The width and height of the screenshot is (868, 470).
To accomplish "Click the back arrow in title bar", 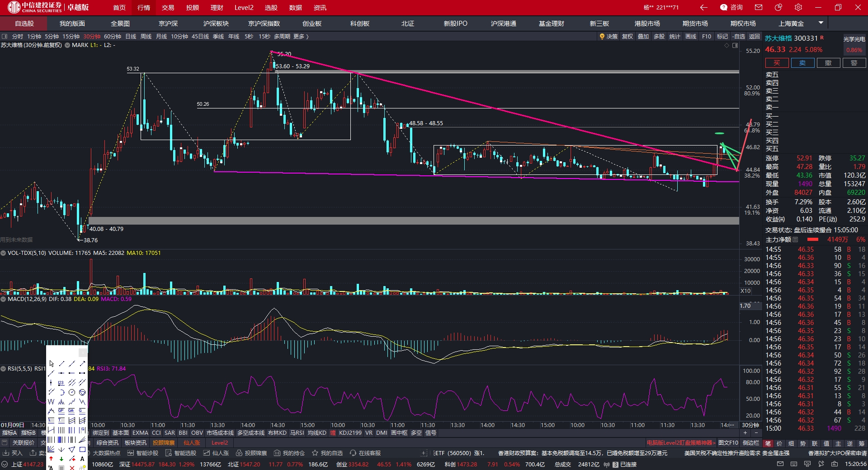I will [x=703, y=7].
